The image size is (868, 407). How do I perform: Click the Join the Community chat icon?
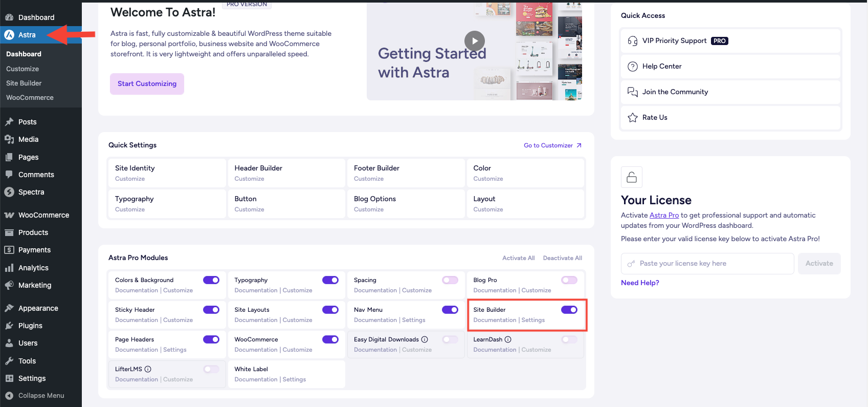pyautogui.click(x=633, y=92)
